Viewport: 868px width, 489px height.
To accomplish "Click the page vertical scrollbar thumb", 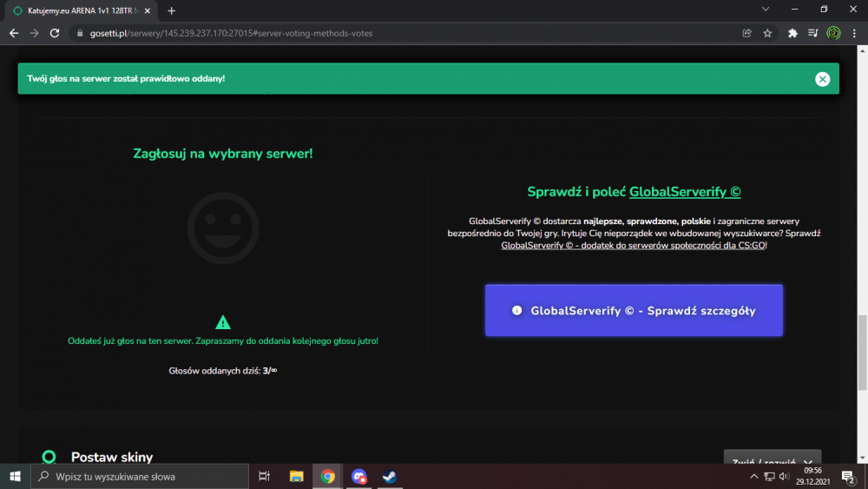I will tap(863, 353).
